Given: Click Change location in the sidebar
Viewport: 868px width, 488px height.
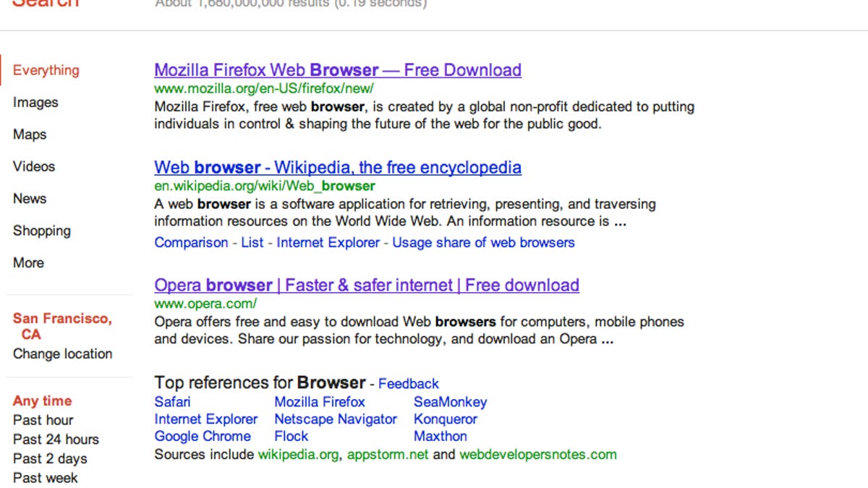Looking at the screenshot, I should [x=63, y=354].
